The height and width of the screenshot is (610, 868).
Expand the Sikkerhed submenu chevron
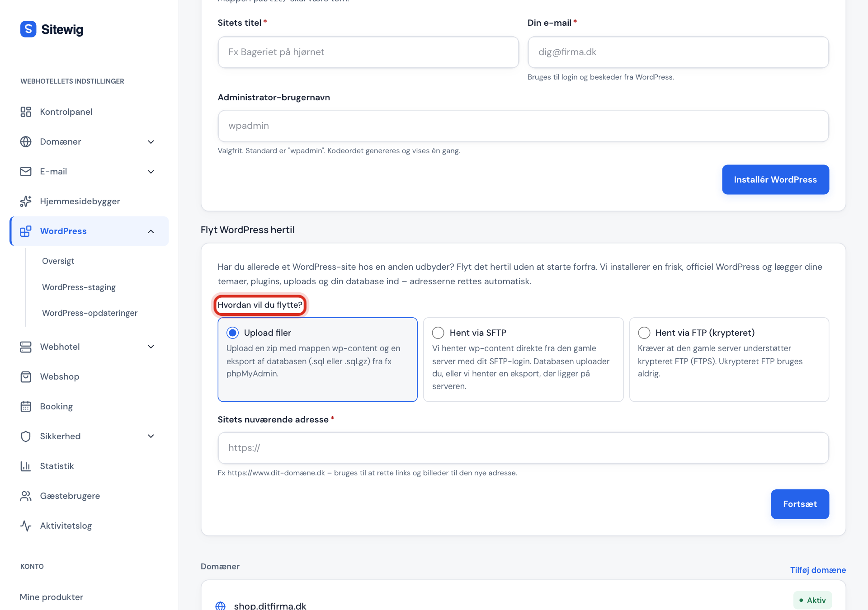coord(151,436)
